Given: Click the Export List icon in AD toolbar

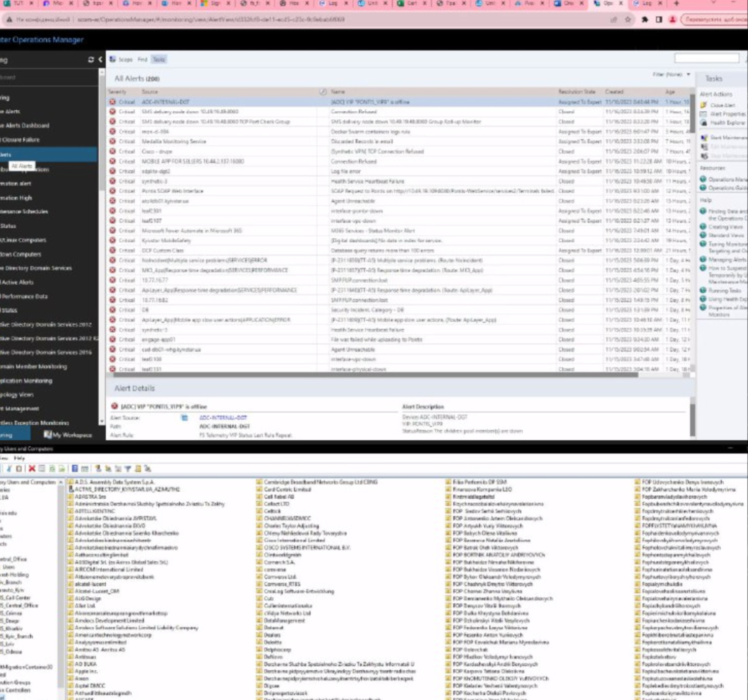Looking at the screenshot, I should pyautogui.click(x=62, y=469).
